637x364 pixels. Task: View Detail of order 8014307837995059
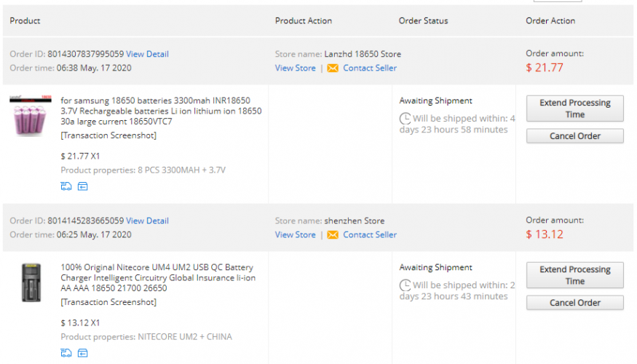[x=147, y=54]
